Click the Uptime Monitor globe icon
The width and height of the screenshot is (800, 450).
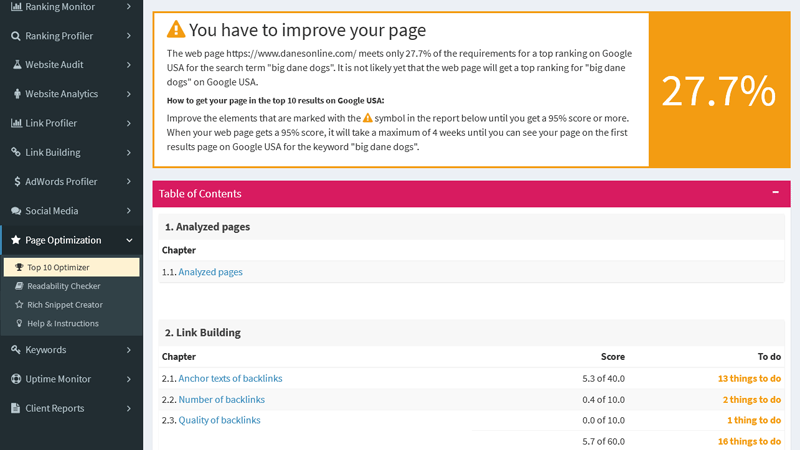(16, 379)
